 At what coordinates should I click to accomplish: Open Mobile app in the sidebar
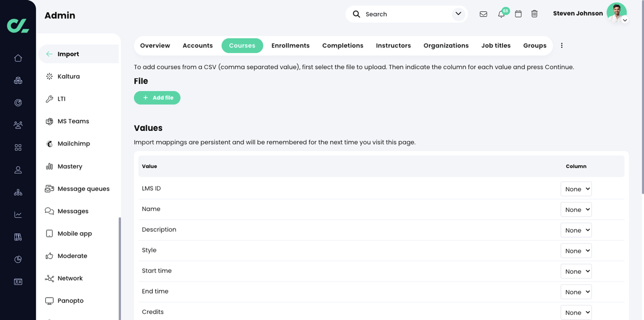[69, 233]
